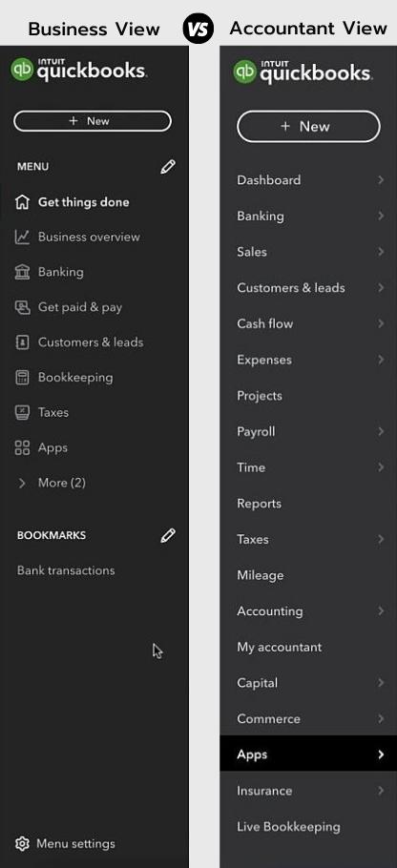The width and height of the screenshot is (397, 868).
Task: Select the bank building icon for Banking
Action: pyautogui.click(x=22, y=273)
